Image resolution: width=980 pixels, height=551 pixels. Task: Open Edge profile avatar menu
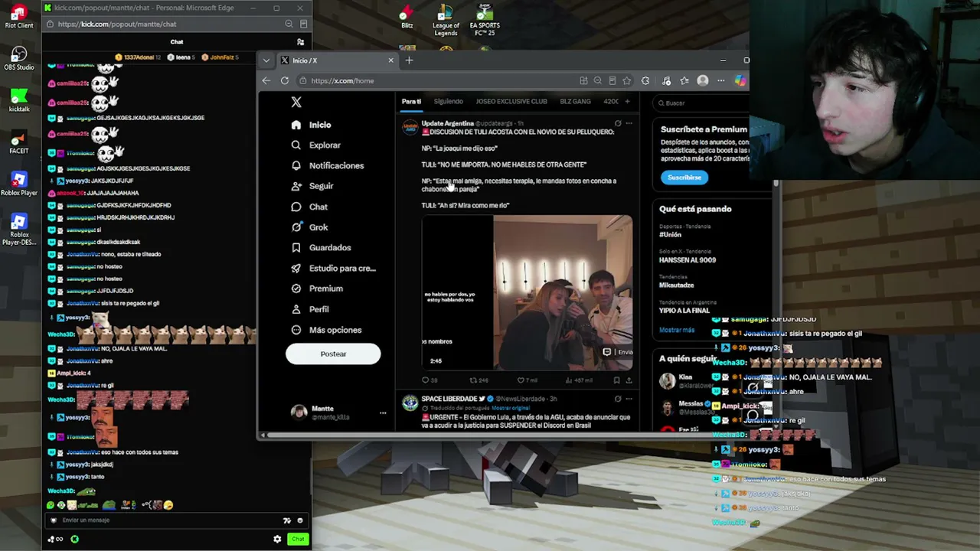703,80
